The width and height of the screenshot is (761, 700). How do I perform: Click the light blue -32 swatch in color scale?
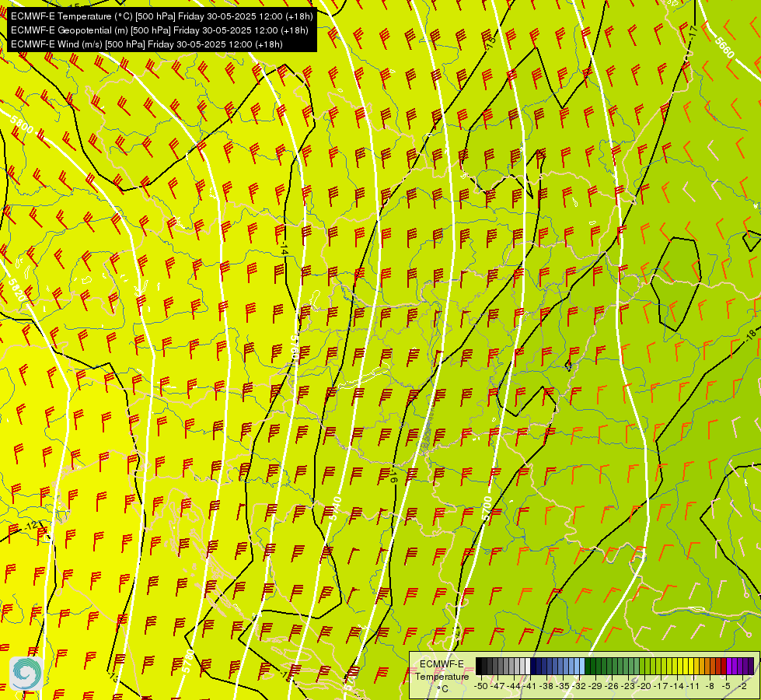tap(582, 666)
